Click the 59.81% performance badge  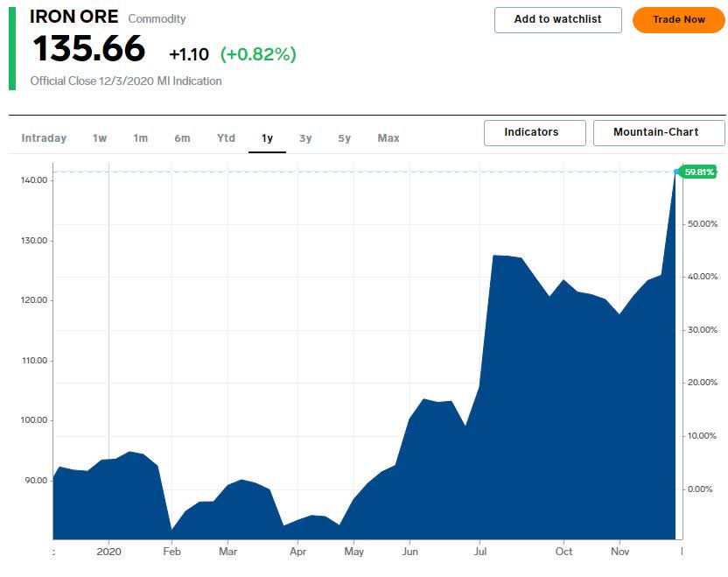pos(699,172)
